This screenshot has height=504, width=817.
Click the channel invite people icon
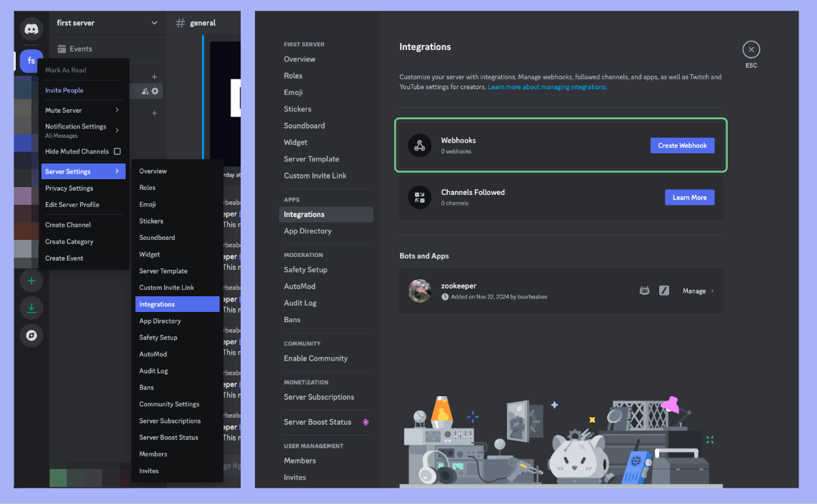[146, 91]
